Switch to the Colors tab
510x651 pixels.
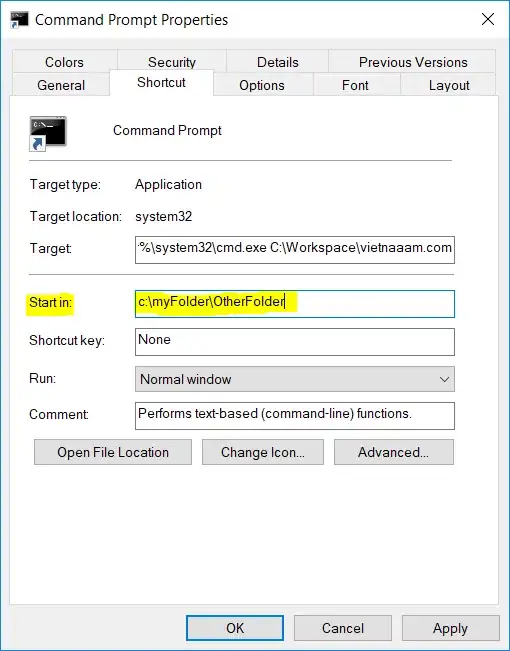click(x=64, y=62)
